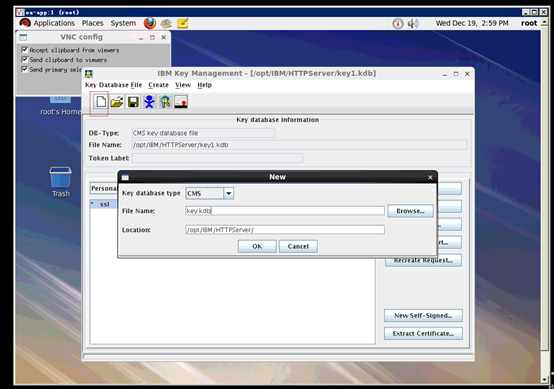Open the View menu
This screenshot has width=554, height=389.
[183, 85]
